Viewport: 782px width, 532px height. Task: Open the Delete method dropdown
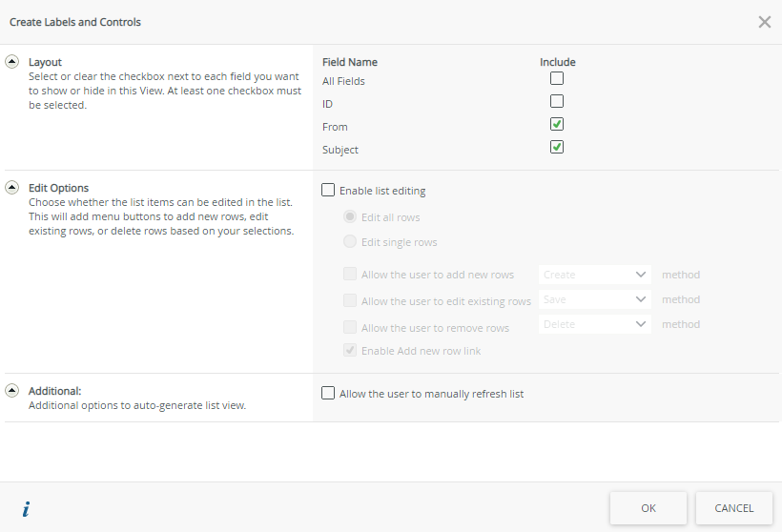point(595,324)
